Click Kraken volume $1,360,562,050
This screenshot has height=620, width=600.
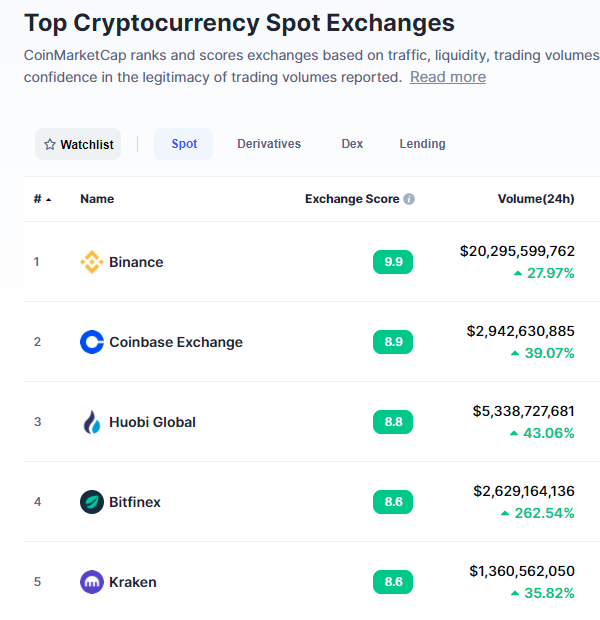pos(522,571)
